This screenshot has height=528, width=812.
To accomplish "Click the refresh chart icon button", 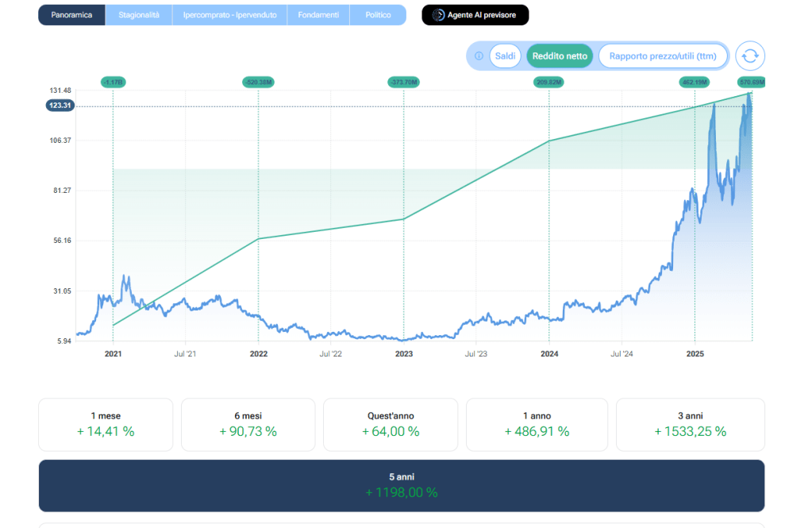I will click(x=750, y=56).
